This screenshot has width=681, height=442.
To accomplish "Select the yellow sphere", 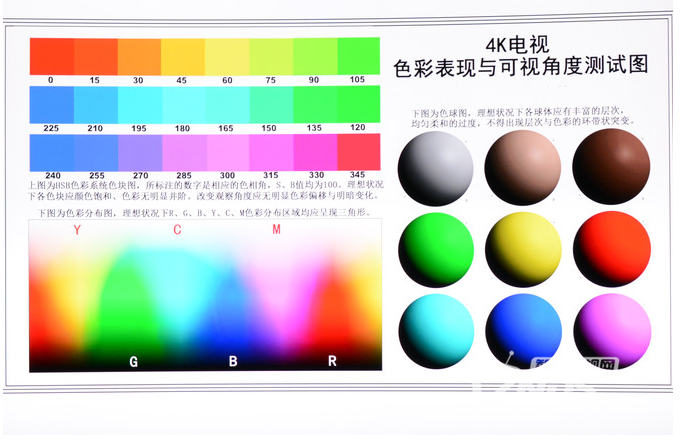I will (x=522, y=249).
